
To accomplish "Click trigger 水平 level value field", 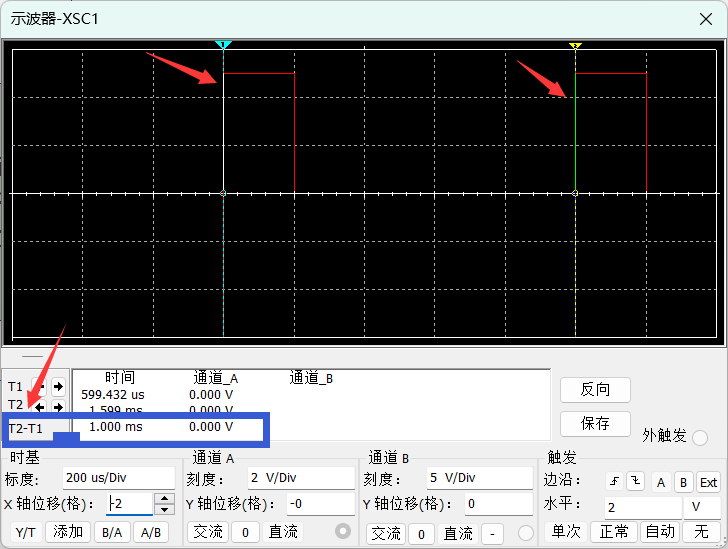I will [x=643, y=507].
